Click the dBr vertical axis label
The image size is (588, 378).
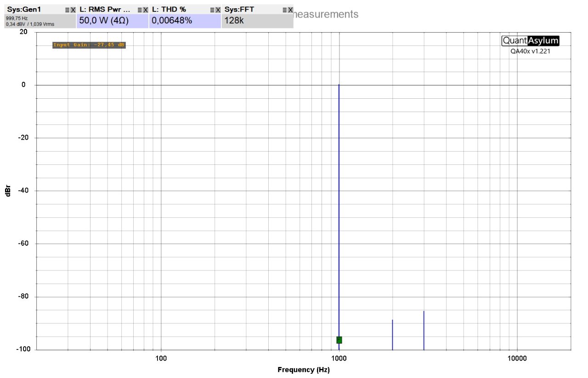[x=8, y=191]
